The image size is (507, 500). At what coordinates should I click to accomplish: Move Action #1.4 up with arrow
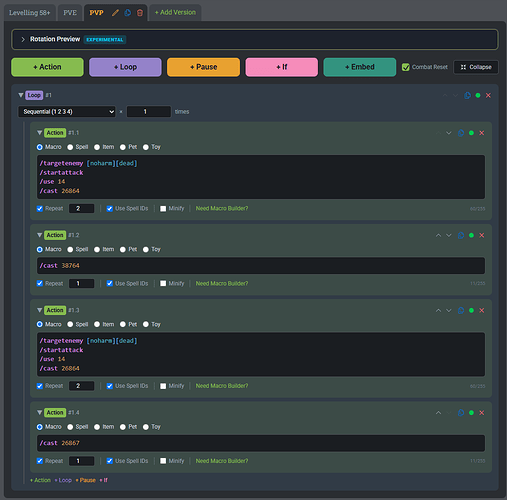pyautogui.click(x=438, y=413)
